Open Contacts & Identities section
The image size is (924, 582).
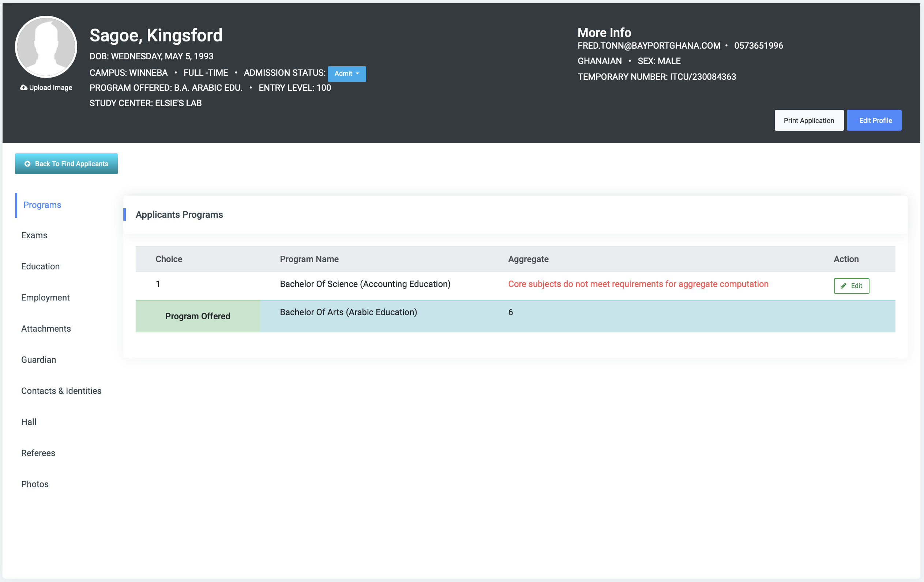pos(61,391)
